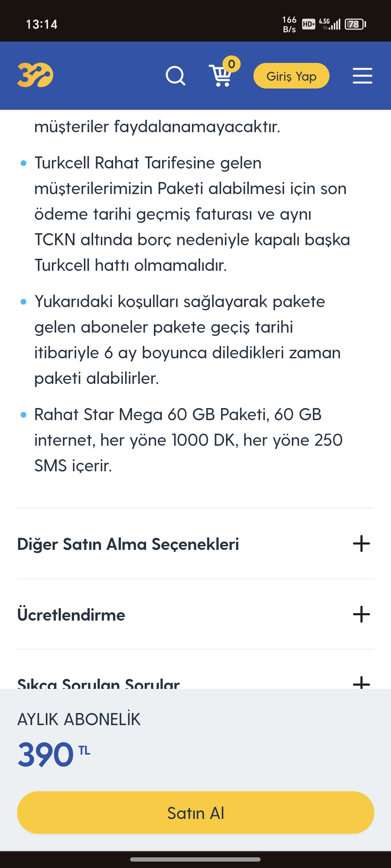Click the Giriş Yap button

click(x=291, y=76)
